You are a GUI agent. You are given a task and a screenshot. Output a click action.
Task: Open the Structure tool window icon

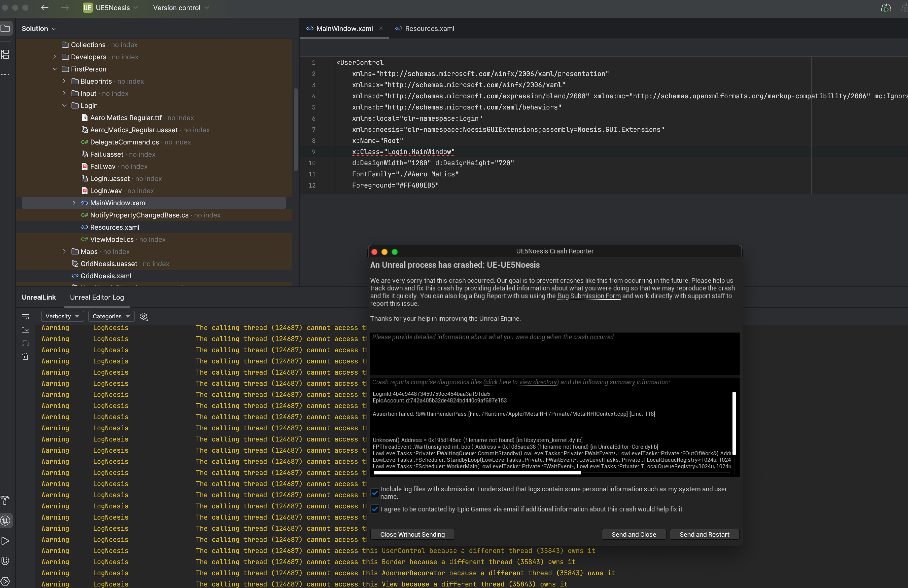click(x=5, y=54)
